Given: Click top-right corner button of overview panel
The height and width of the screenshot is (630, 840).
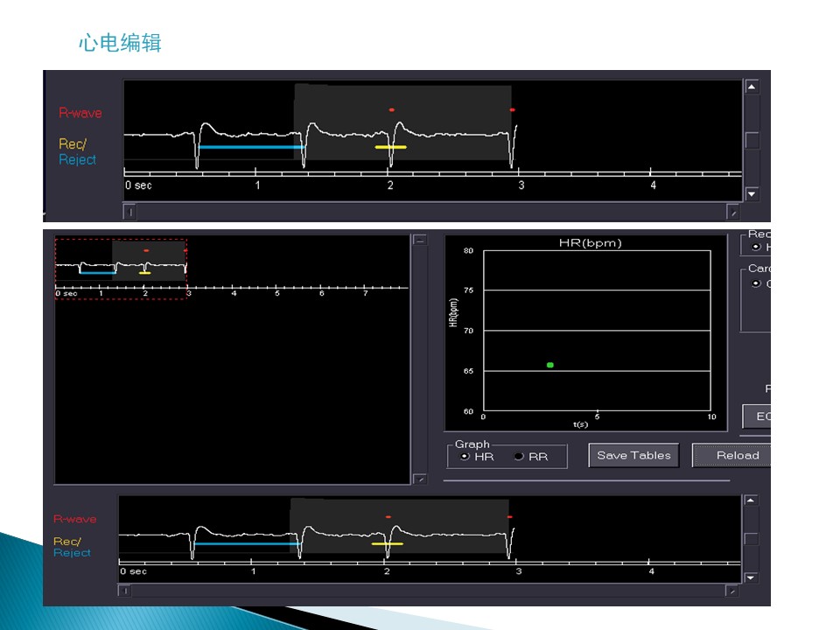Looking at the screenshot, I should (x=420, y=240).
